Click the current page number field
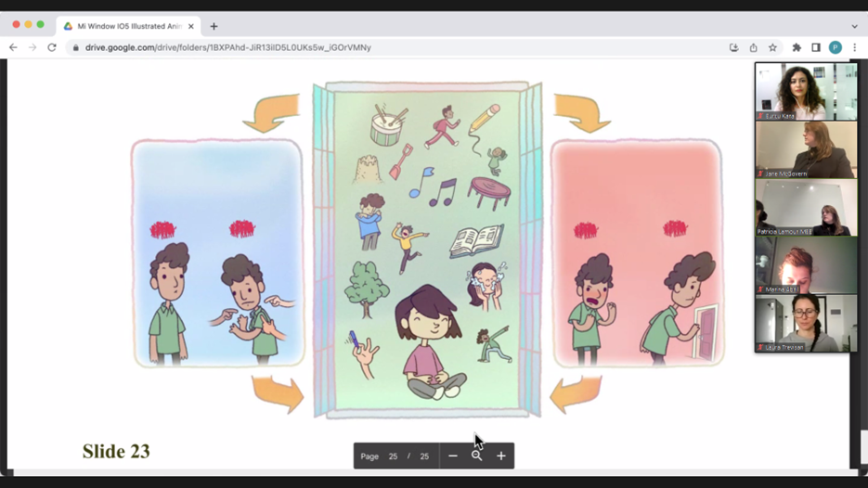This screenshot has height=488, width=868. [393, 456]
